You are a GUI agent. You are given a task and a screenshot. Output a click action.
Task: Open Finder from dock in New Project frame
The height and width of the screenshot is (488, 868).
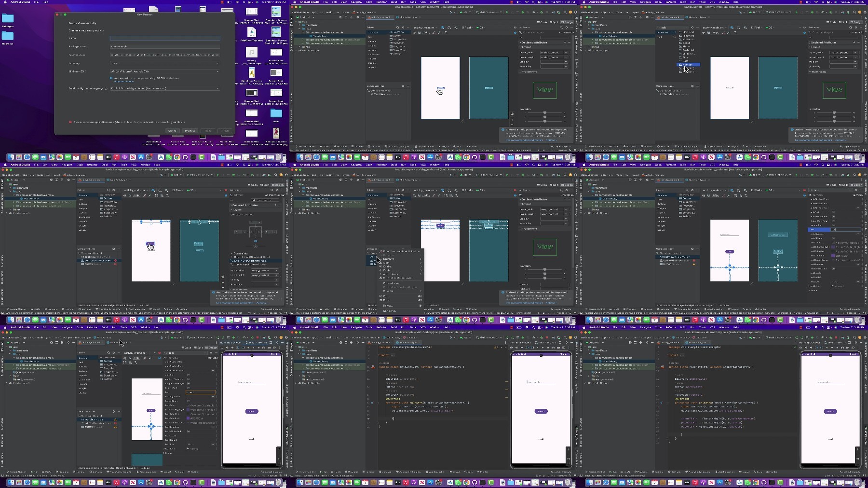pos(11,157)
